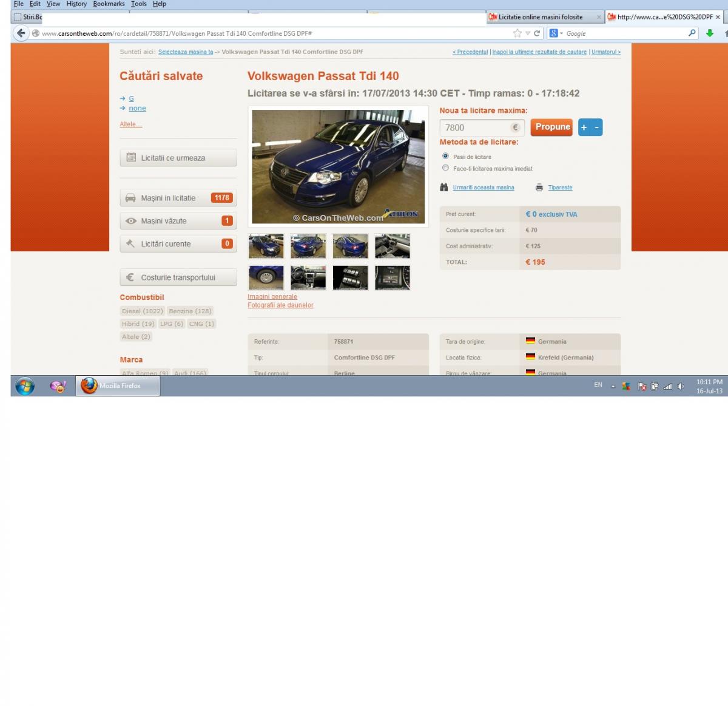Switch to Mozilla Firefox taskbar button

118,386
